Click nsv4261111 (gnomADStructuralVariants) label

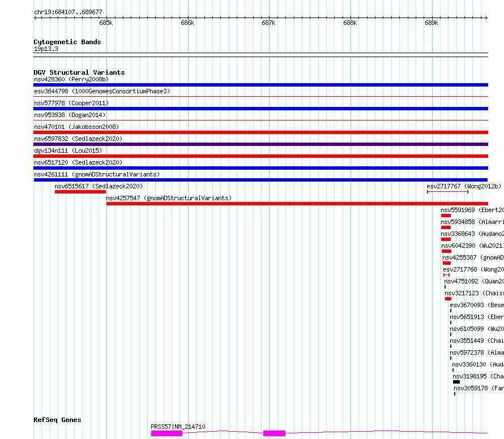pyautogui.click(x=97, y=174)
